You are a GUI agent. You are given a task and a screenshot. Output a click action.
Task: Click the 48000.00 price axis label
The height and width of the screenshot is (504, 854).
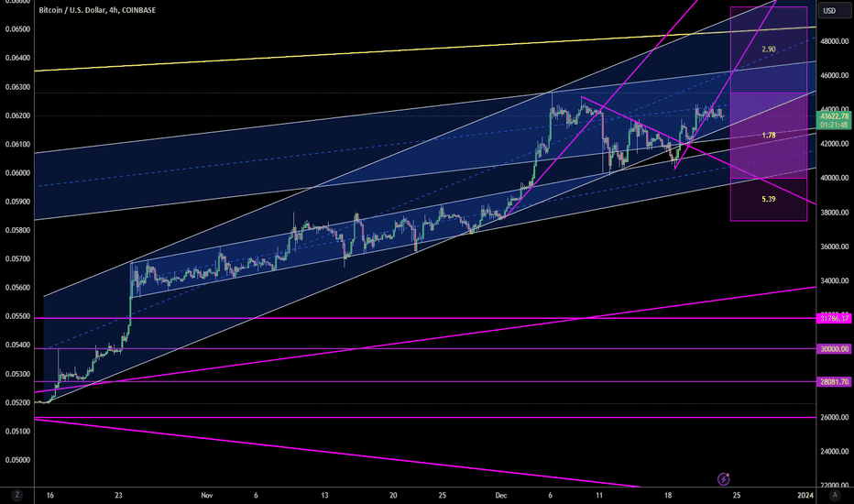pos(835,41)
